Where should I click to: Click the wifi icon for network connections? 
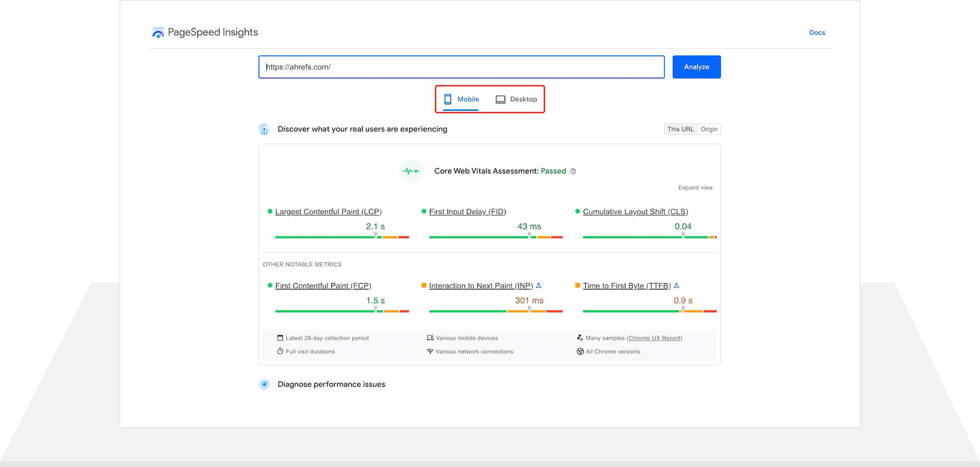point(430,351)
